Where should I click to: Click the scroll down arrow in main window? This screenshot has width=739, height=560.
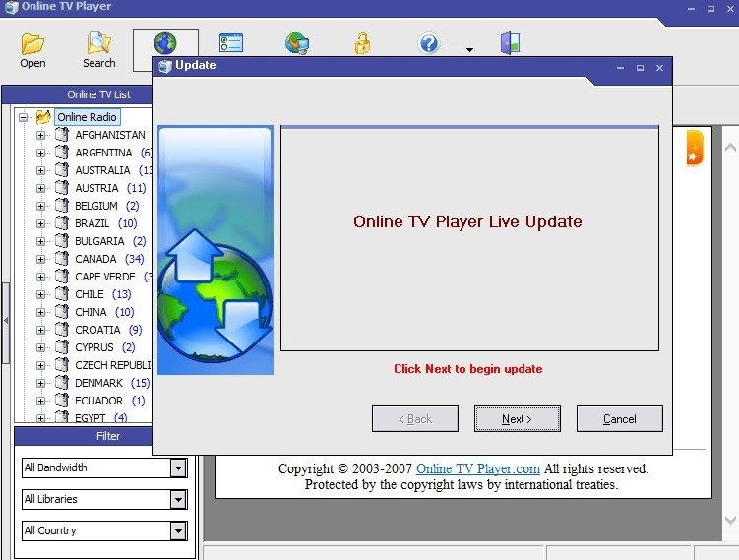click(x=730, y=520)
